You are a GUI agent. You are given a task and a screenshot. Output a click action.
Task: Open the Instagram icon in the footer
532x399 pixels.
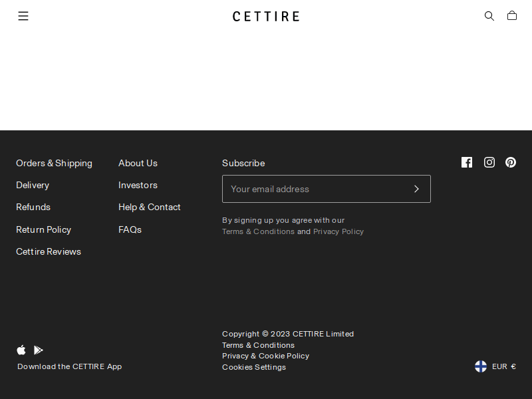coord(489,162)
